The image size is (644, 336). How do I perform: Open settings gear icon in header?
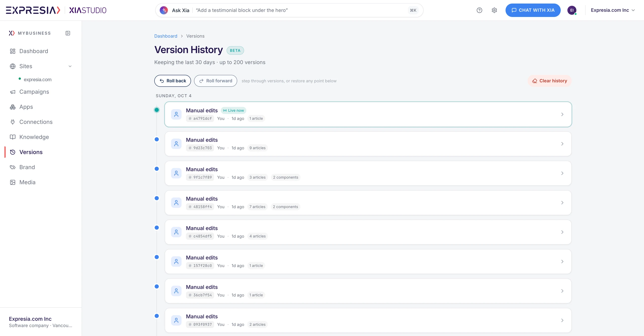click(x=494, y=10)
